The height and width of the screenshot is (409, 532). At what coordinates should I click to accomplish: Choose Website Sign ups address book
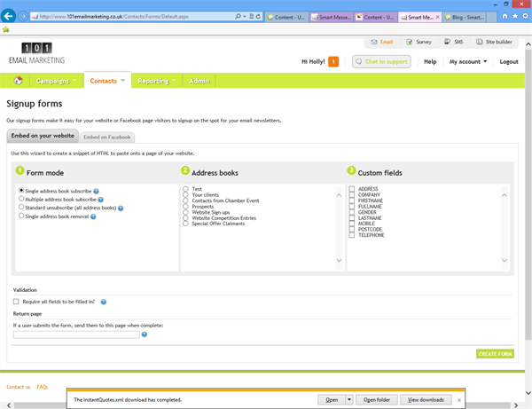[185, 212]
